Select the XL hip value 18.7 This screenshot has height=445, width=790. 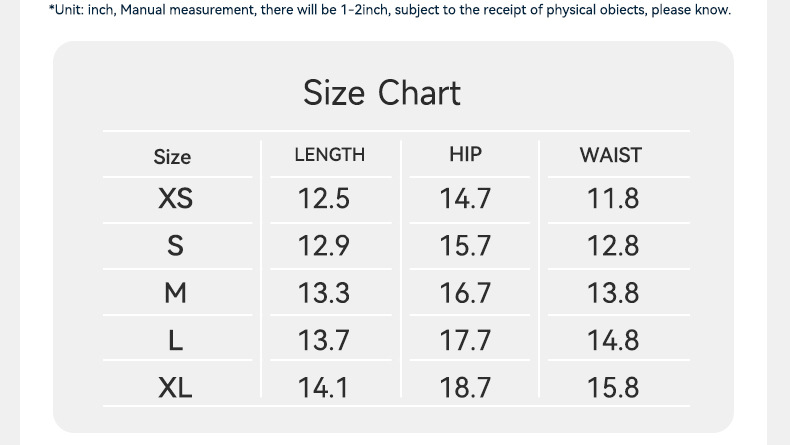click(x=465, y=387)
